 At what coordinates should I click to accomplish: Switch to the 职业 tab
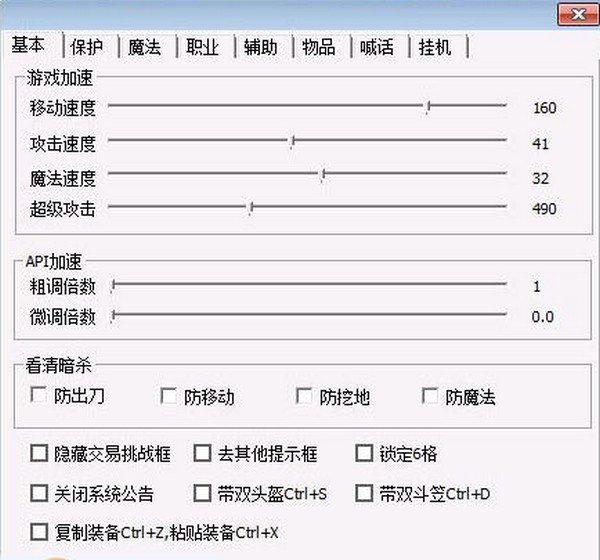pyautogui.click(x=202, y=47)
